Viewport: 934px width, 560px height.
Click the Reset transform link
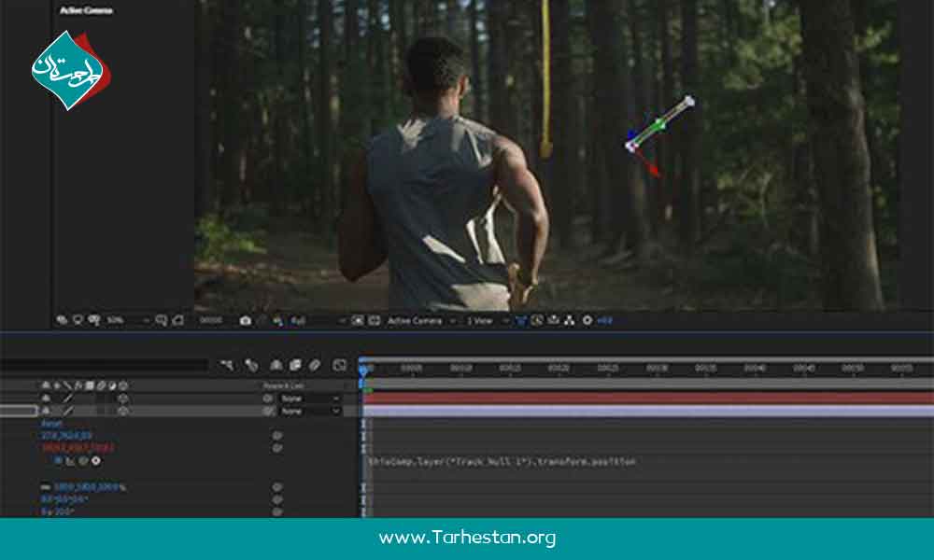click(50, 423)
